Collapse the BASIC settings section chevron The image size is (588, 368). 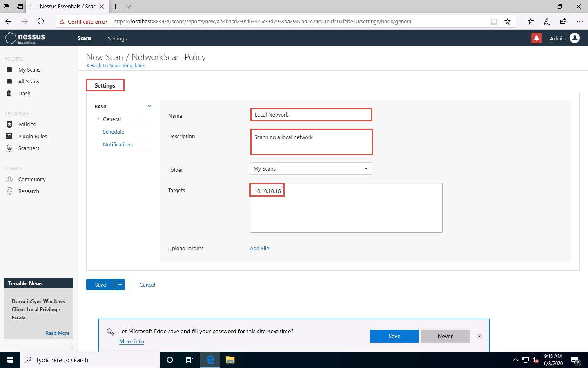click(149, 106)
